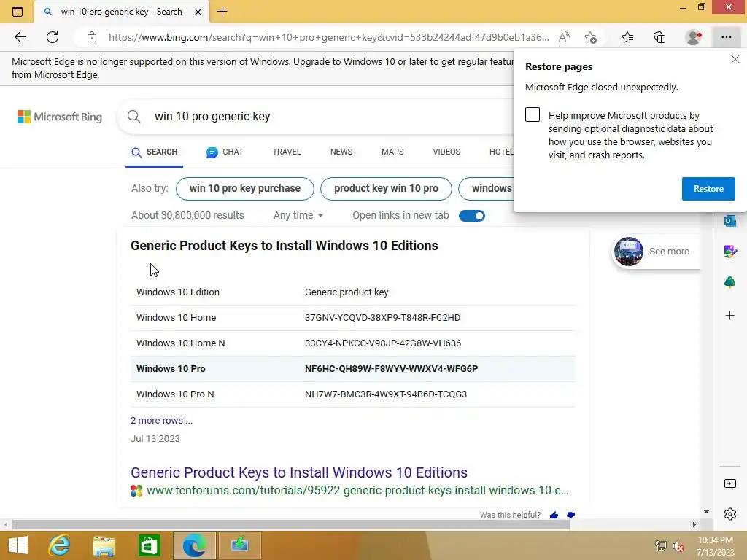Open a new tab with the plus icon
This screenshot has height=560, width=747.
point(222,12)
